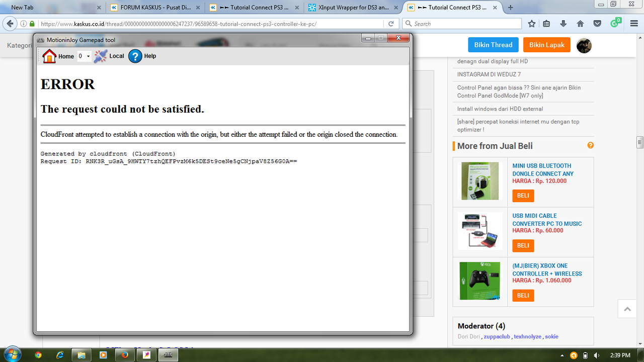644x362 pixels.
Task: Open Google Chrome from the taskbar
Action: coord(38,355)
